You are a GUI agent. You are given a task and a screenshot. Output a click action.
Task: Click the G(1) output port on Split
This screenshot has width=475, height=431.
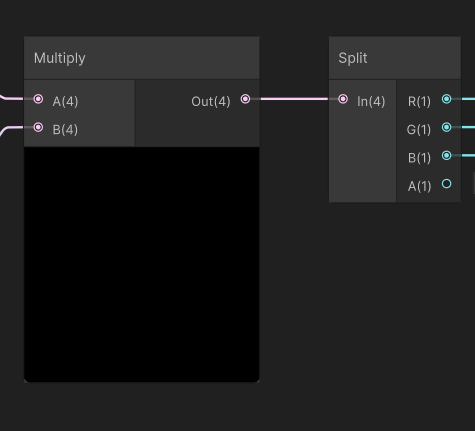coord(447,127)
